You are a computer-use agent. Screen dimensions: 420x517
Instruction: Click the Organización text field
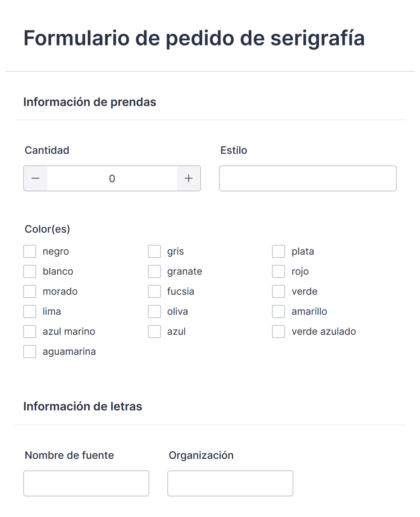pyautogui.click(x=230, y=483)
